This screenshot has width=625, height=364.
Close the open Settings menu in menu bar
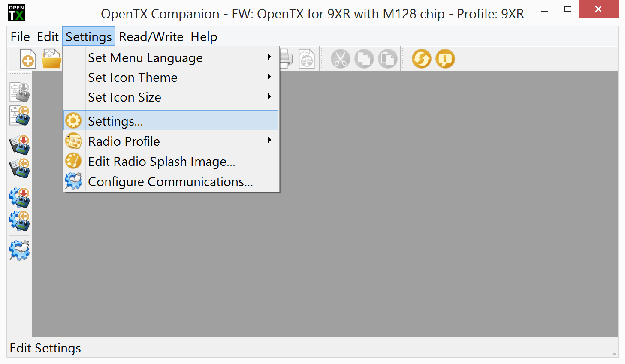(x=89, y=37)
